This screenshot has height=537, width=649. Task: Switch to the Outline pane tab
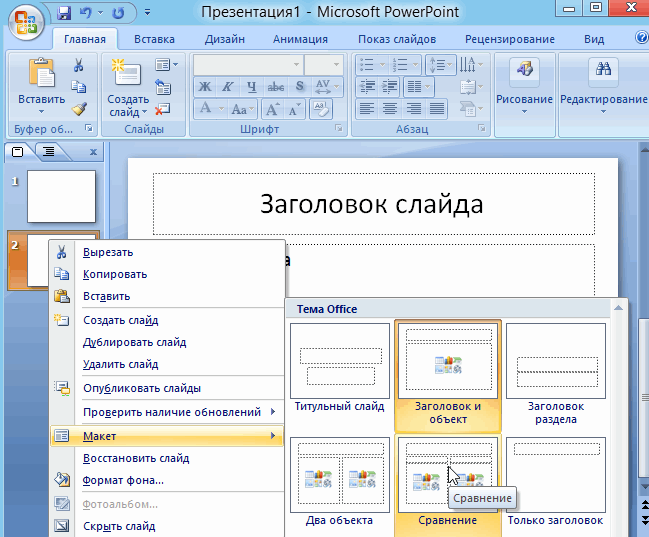[x=46, y=151]
